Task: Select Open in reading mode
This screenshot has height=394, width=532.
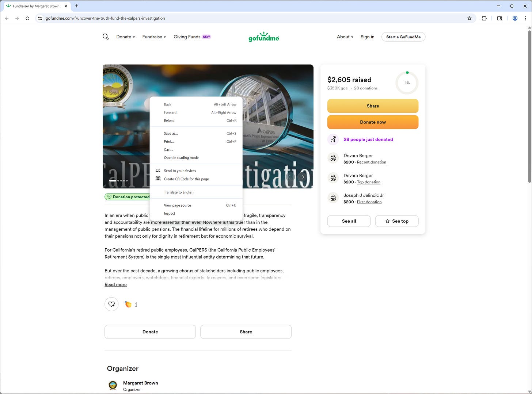Action: pyautogui.click(x=196, y=158)
